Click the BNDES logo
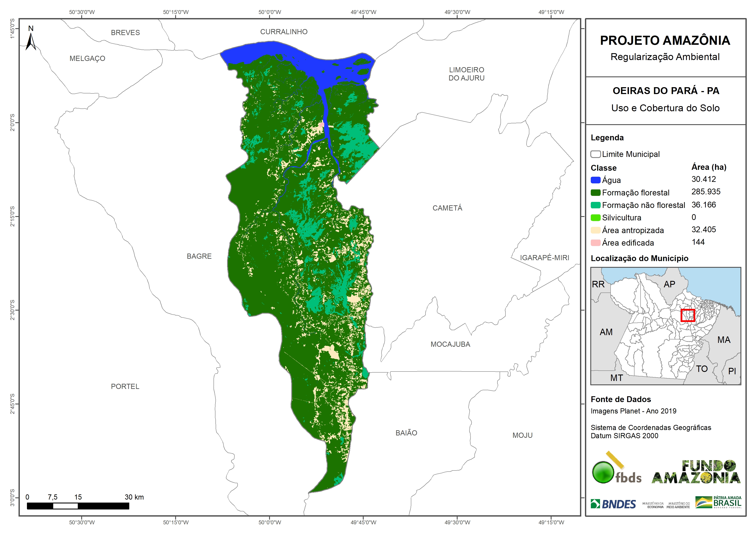 click(613, 504)
